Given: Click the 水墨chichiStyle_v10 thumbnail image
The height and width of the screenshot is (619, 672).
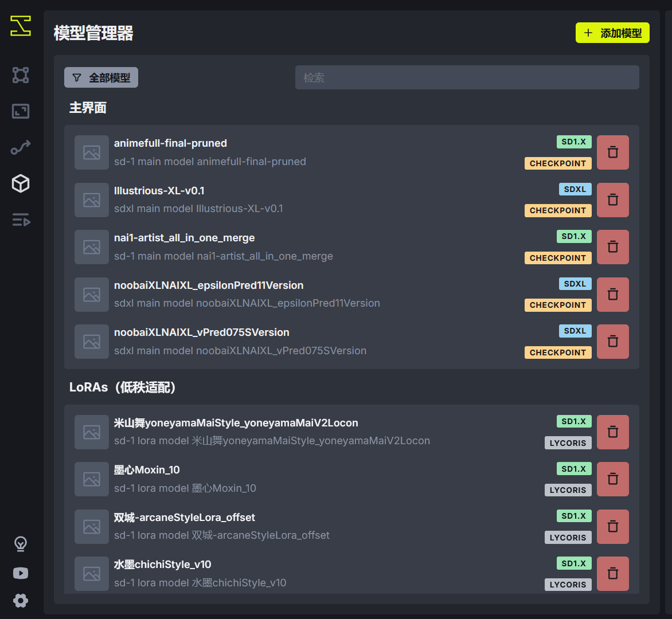Looking at the screenshot, I should tap(92, 574).
